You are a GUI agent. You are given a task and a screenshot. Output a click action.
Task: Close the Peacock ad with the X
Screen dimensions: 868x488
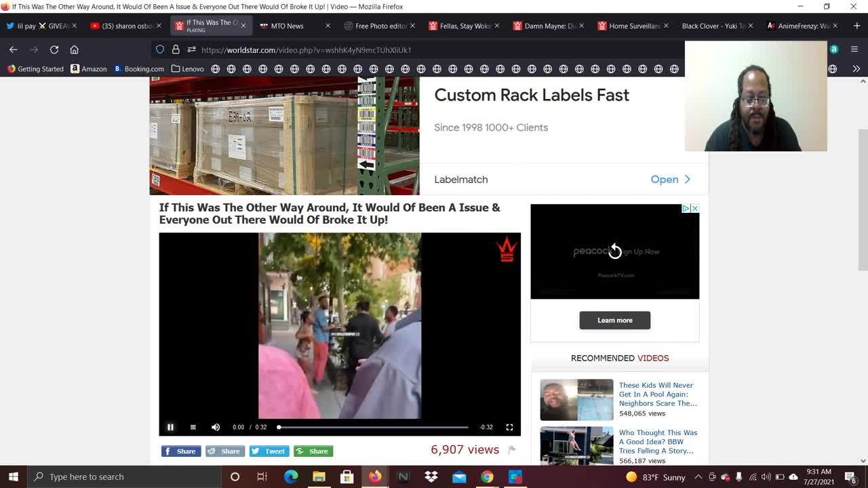694,209
